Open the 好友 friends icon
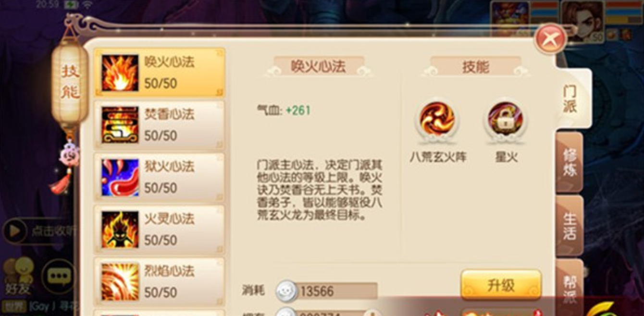Viewport: 644px width, 316px height. (18, 276)
